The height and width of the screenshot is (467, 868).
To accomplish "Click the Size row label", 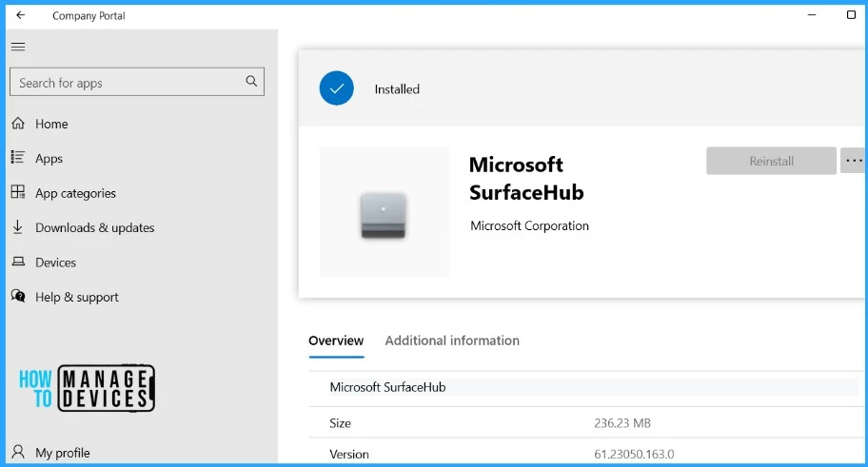I will point(340,423).
